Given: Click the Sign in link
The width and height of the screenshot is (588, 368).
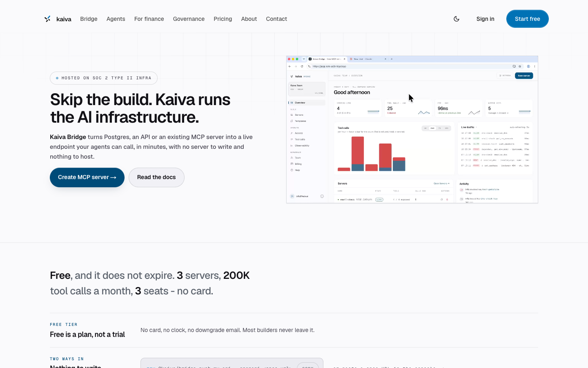Looking at the screenshot, I should click(x=485, y=19).
